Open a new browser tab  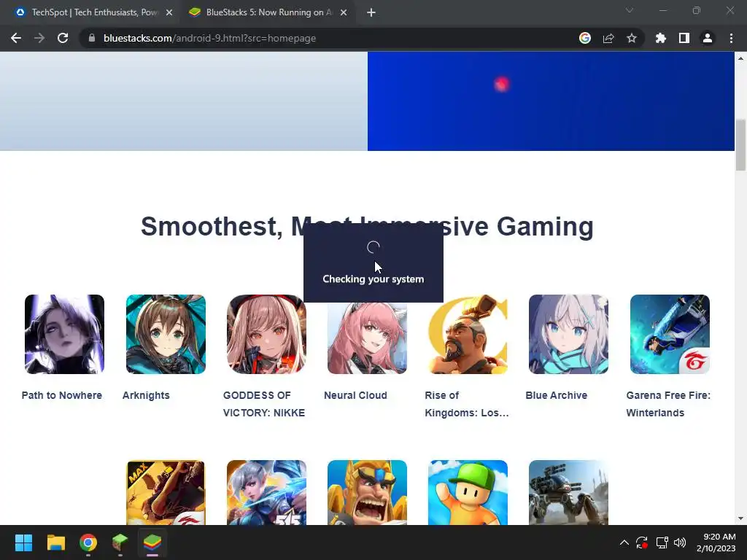point(371,12)
